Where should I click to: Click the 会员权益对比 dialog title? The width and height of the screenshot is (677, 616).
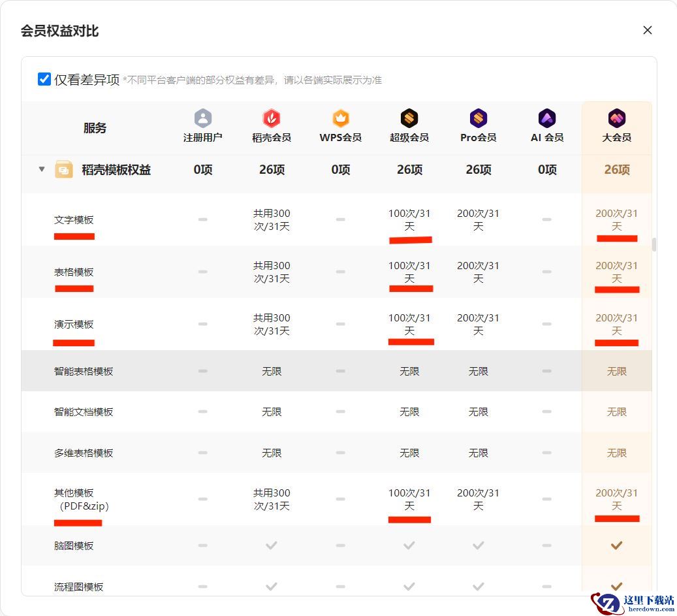click(x=59, y=31)
